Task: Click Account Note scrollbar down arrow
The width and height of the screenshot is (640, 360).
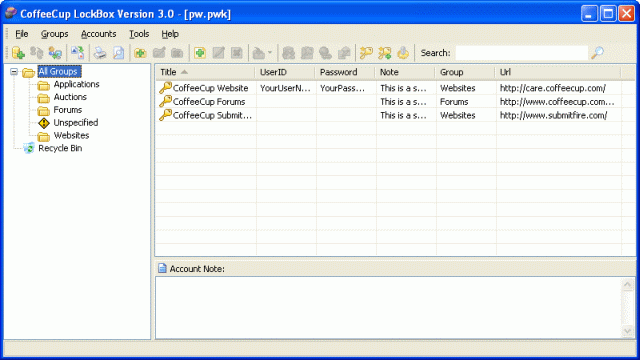Action: coord(628,331)
